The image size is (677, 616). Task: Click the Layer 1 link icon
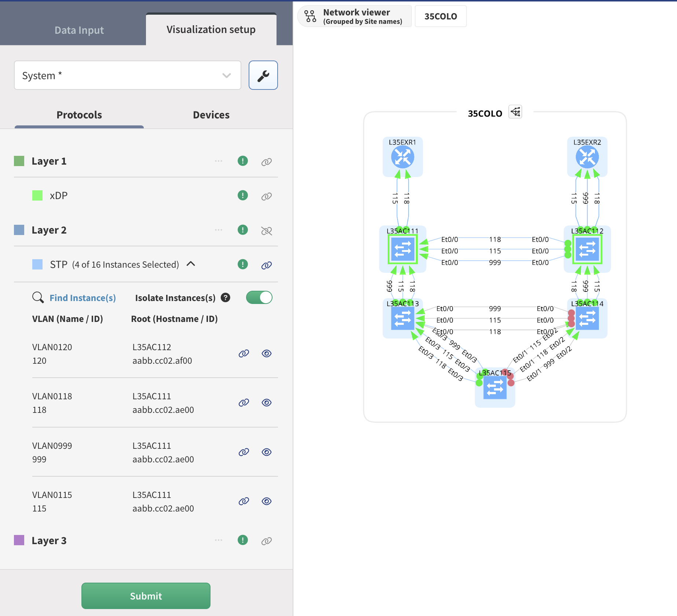coord(266,162)
